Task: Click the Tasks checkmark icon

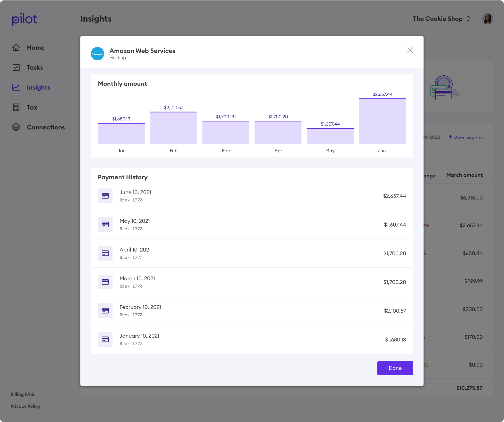Action: pyautogui.click(x=16, y=67)
